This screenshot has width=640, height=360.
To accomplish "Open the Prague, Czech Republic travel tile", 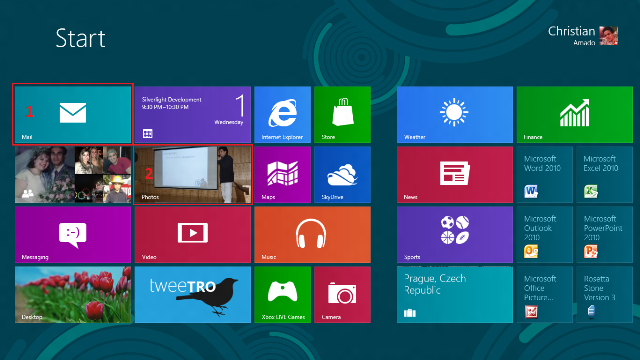I will point(455,295).
